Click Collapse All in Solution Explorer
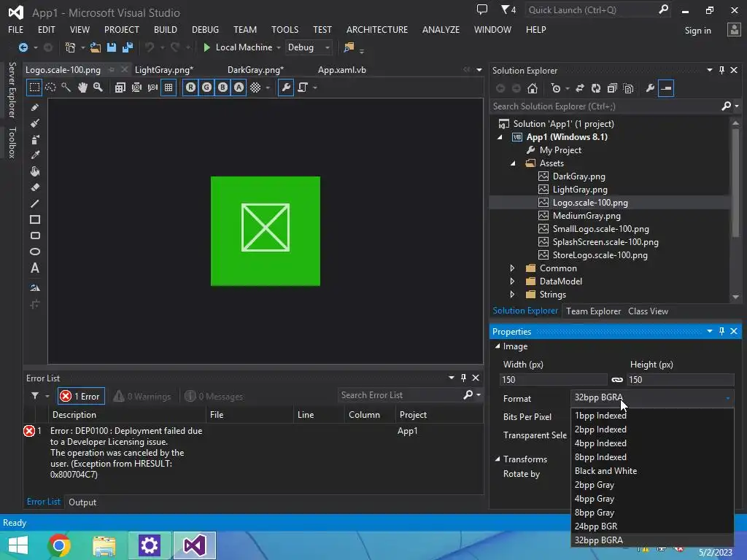The image size is (747, 560). (x=612, y=88)
